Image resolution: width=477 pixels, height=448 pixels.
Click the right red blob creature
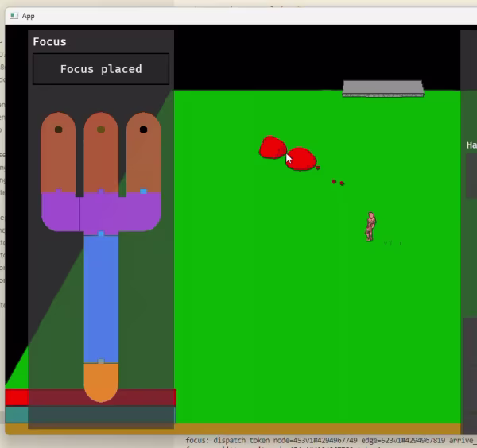coord(301,159)
